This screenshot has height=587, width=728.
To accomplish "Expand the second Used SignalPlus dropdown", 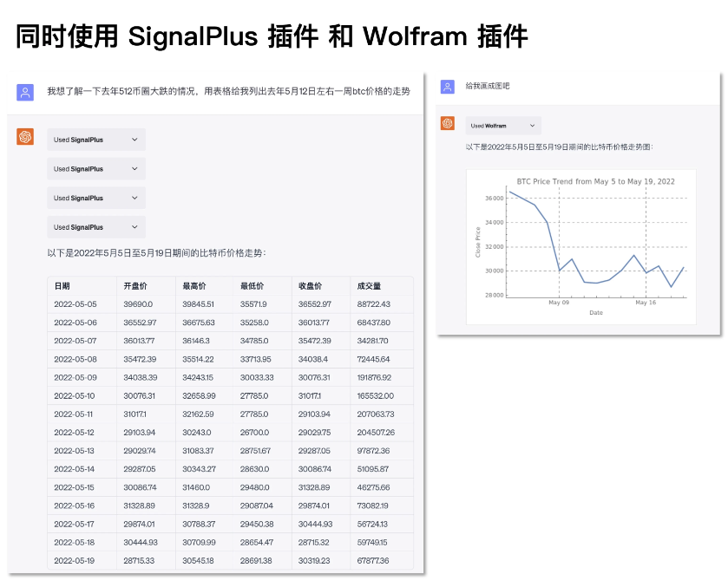I will tap(96, 169).
